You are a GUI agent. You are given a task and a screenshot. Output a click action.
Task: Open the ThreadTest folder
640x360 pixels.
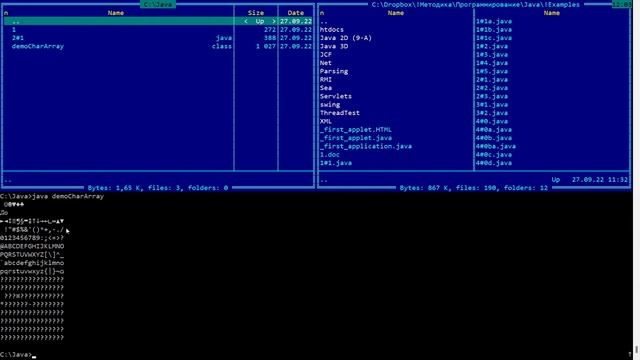340,113
